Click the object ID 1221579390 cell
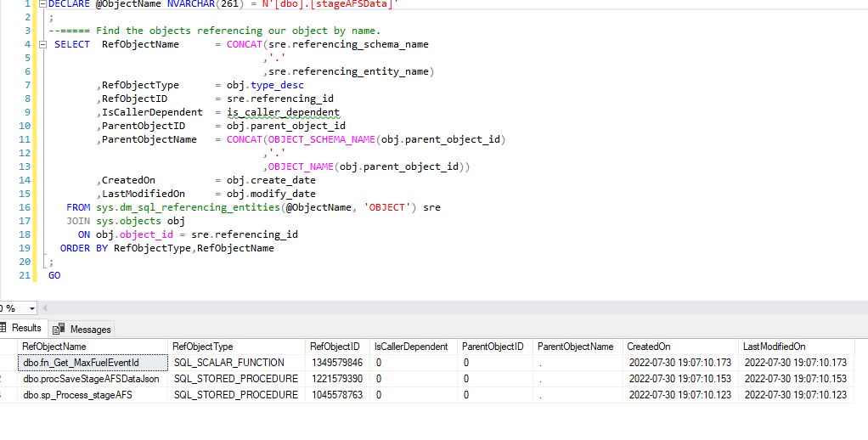The width and height of the screenshot is (868, 440). [338, 379]
